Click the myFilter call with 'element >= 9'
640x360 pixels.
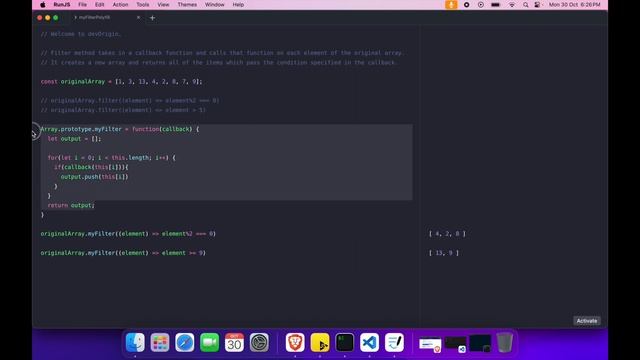point(123,253)
